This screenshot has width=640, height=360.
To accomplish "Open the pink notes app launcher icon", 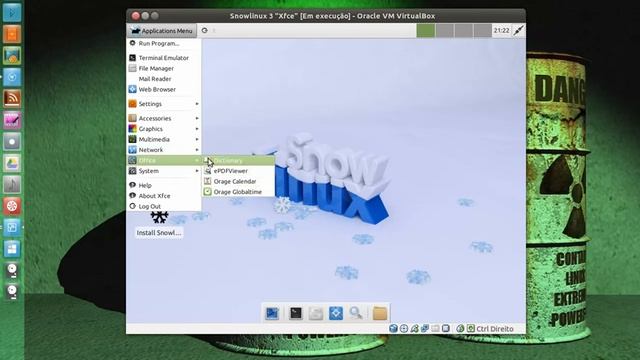I will coord(12,120).
